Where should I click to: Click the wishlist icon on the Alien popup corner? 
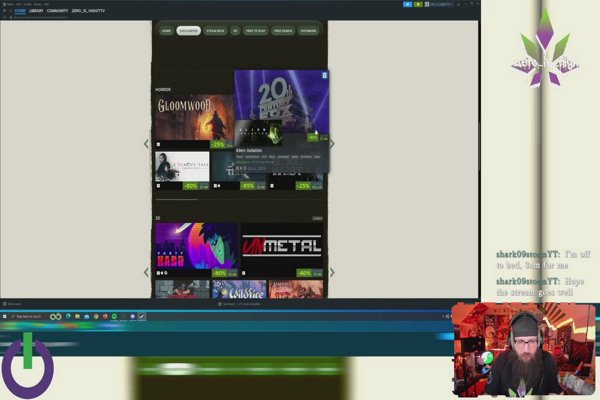tap(324, 75)
